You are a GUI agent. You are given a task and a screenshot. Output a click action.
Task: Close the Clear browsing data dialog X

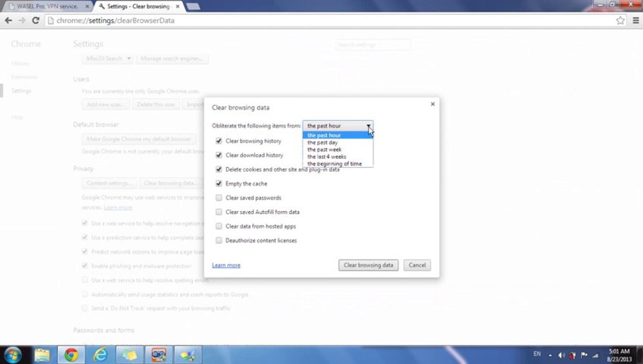click(432, 104)
